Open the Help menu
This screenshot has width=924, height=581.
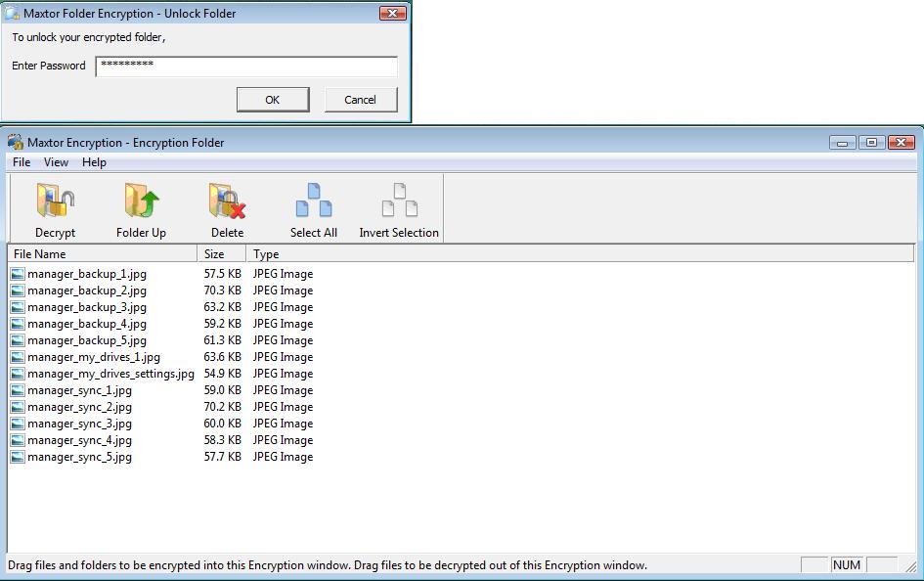94,162
